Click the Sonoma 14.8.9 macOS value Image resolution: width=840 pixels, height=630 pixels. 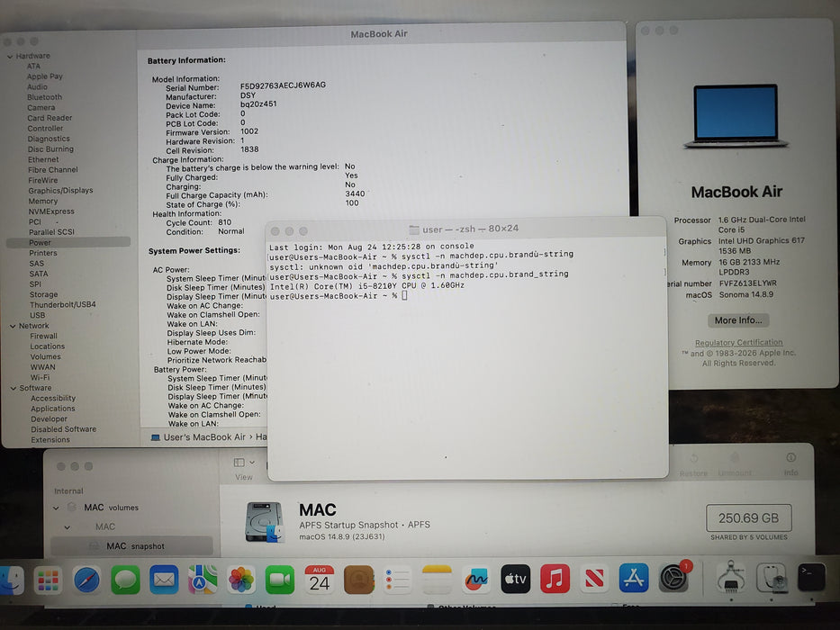point(746,294)
